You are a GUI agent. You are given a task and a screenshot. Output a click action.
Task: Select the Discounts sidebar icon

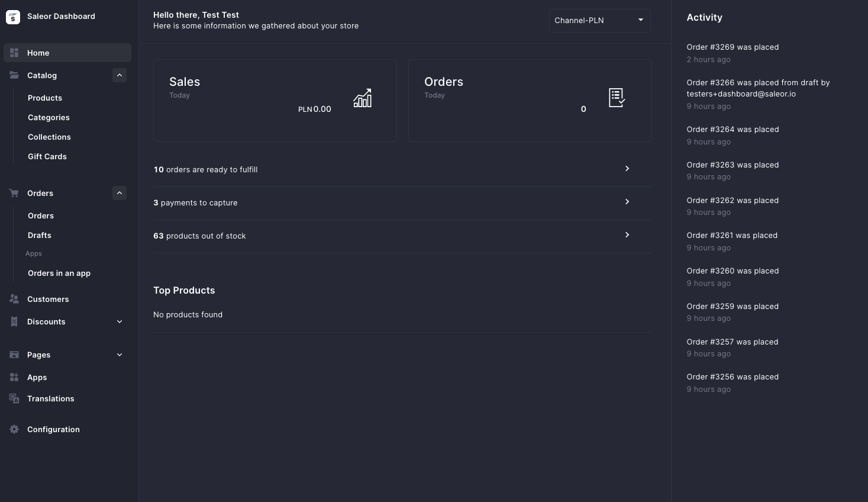coord(14,321)
